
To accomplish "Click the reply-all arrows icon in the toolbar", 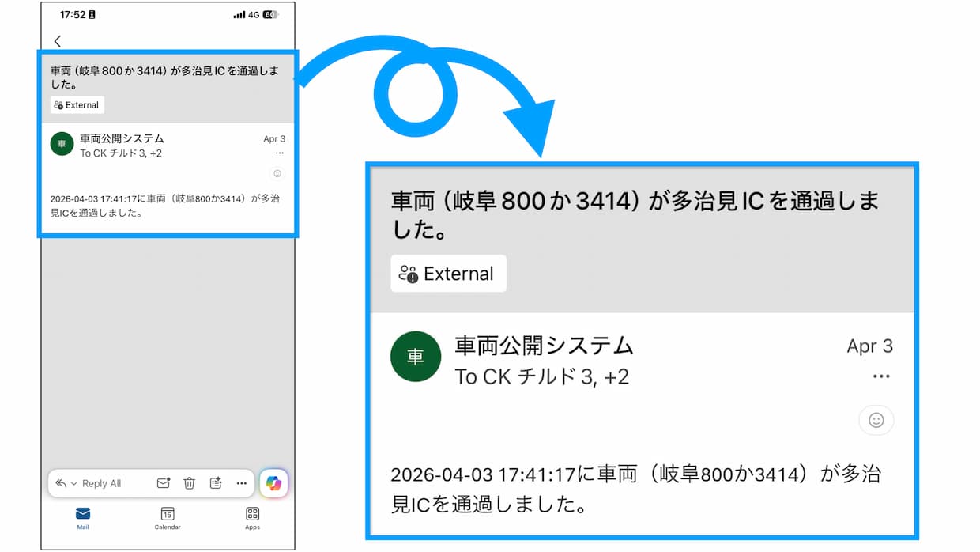I will pos(61,483).
